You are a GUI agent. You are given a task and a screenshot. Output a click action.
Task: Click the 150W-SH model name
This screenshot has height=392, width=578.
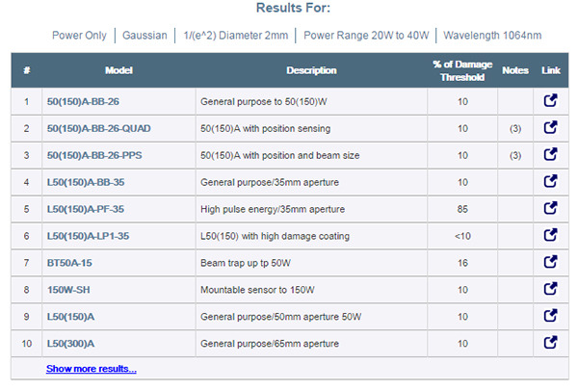tap(69, 289)
